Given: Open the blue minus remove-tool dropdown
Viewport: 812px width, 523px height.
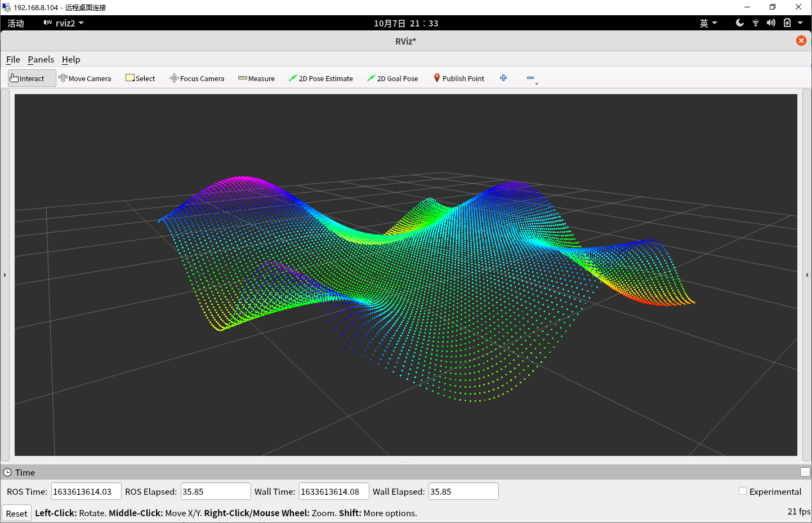Looking at the screenshot, I should coord(532,78).
